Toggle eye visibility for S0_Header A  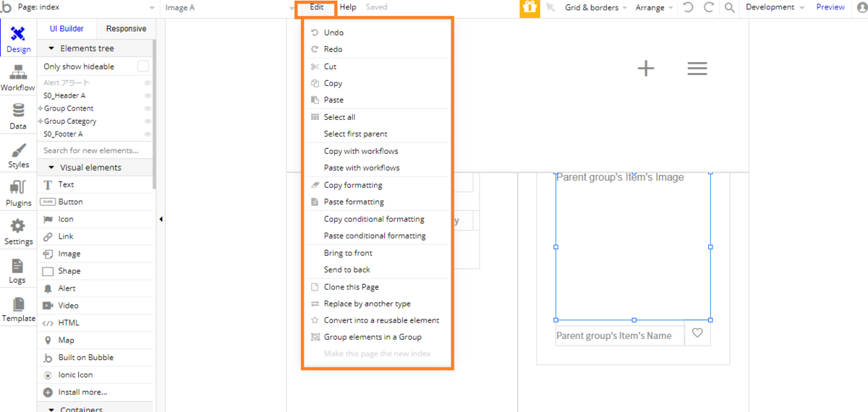[x=148, y=95]
